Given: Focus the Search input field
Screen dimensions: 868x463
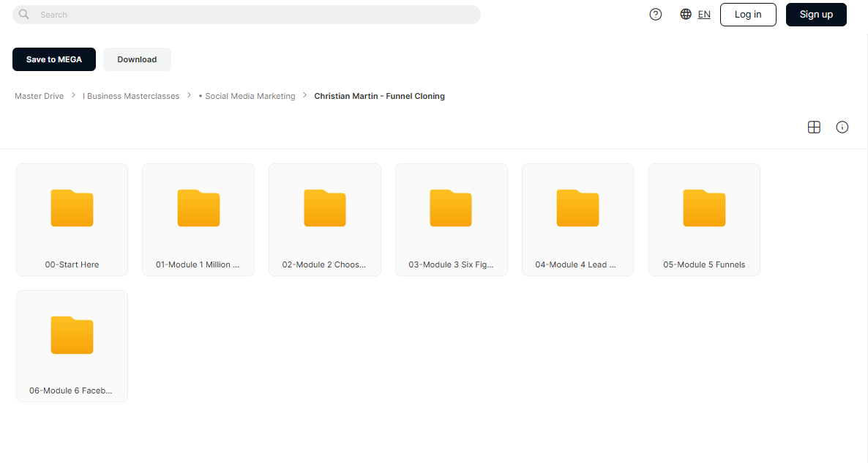Looking at the screenshot, I should pos(247,15).
